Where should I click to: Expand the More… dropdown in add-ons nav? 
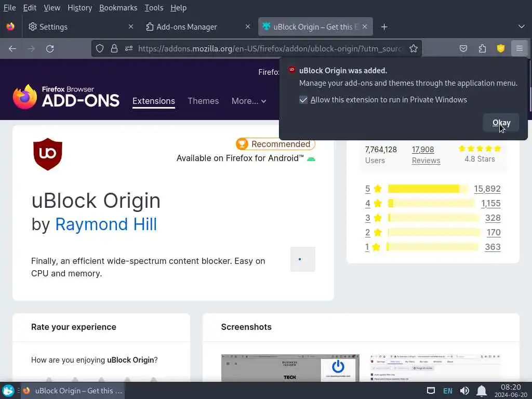pyautogui.click(x=249, y=101)
